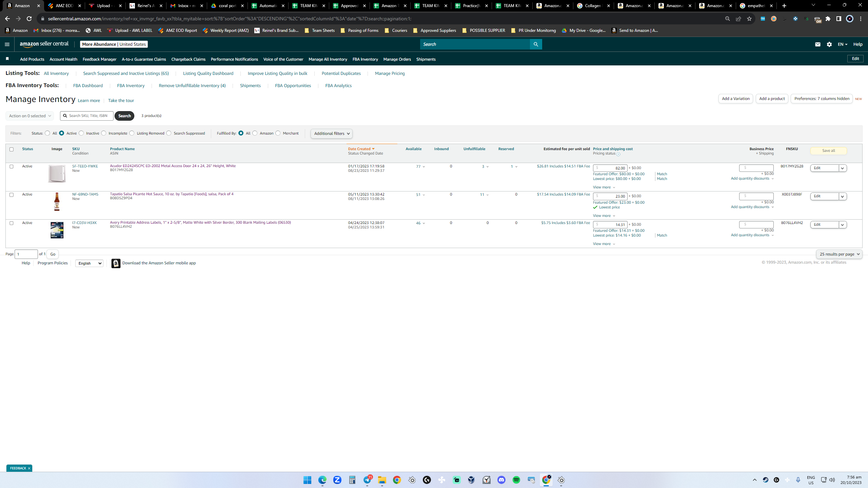Go back with the browser back arrow
The width and height of the screenshot is (868, 488).
tap(7, 19)
